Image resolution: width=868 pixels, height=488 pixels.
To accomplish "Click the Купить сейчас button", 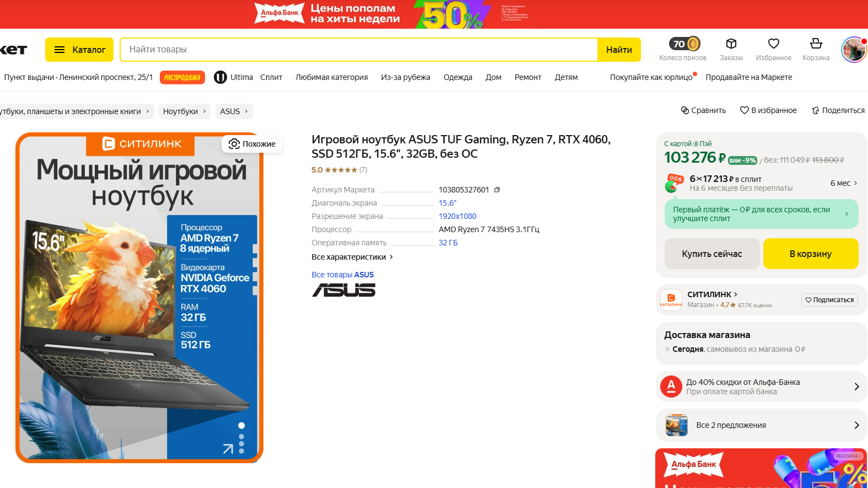I will [712, 254].
